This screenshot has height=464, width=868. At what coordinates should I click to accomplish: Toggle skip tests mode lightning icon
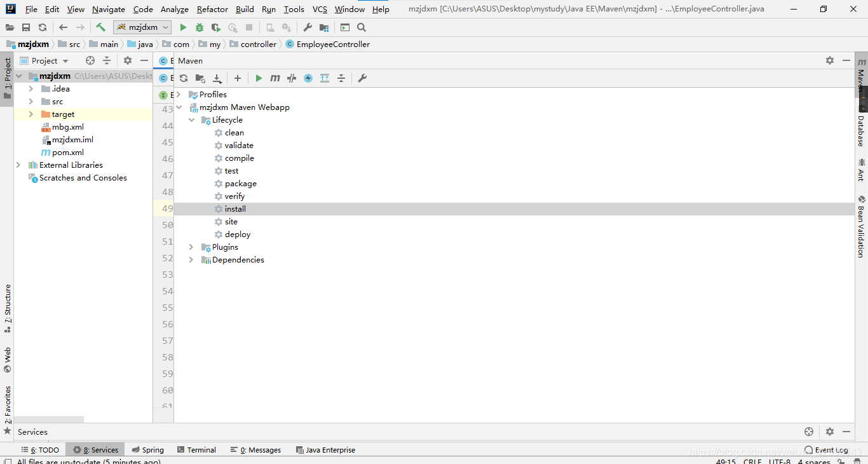(308, 78)
